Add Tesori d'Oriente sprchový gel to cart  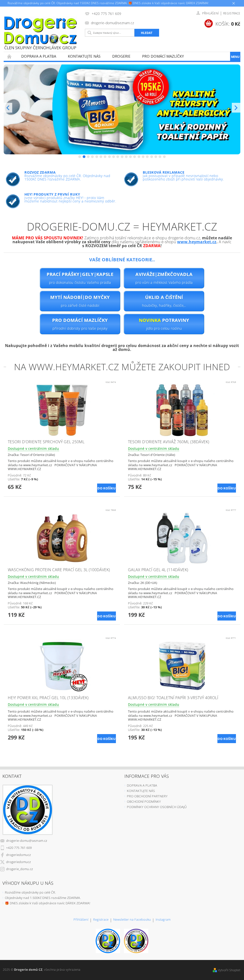tap(106, 488)
